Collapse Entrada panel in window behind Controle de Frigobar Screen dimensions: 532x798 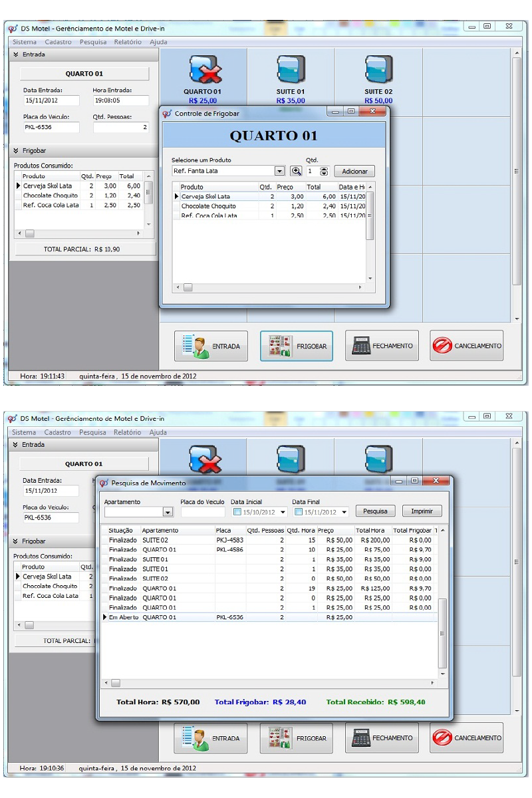(16, 55)
